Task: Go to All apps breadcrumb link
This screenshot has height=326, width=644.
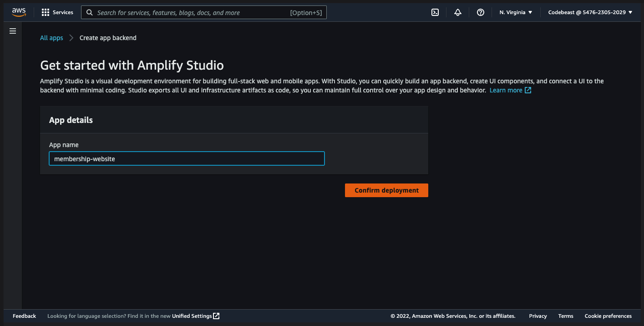Action: 51,38
